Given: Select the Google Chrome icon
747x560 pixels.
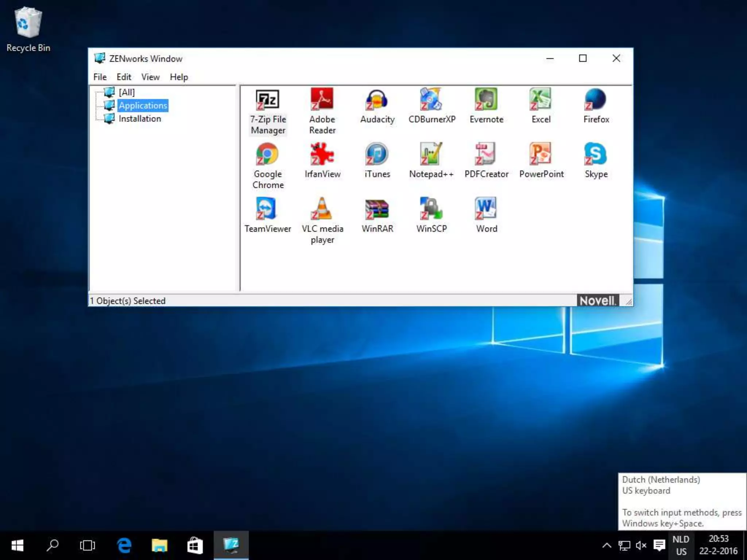Looking at the screenshot, I should tap(267, 154).
